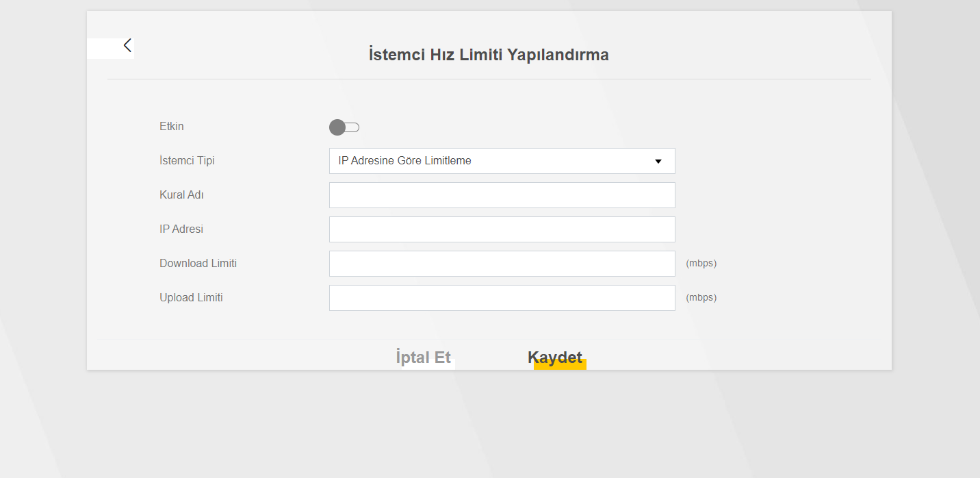Save settings with the Kaydet button
Screen dimensions: 980x478
(555, 357)
